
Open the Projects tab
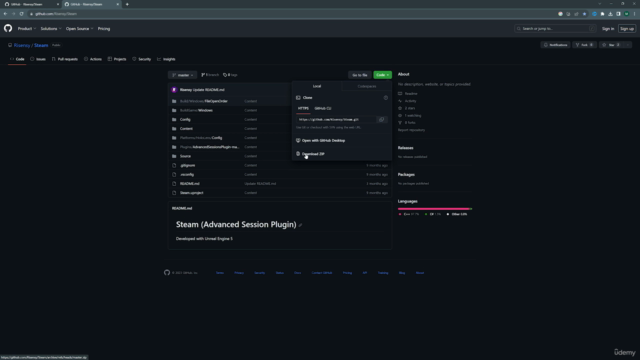(x=117, y=59)
